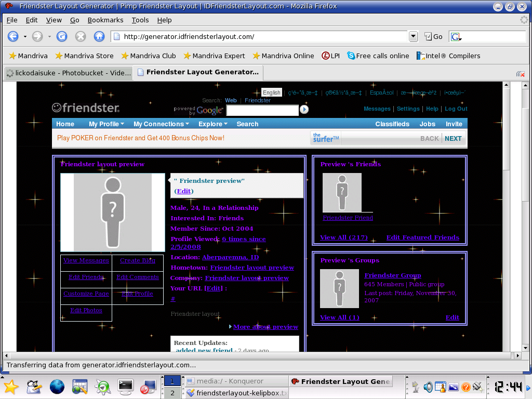
Task: Click NEXT in the surfer bar
Action: (453, 138)
